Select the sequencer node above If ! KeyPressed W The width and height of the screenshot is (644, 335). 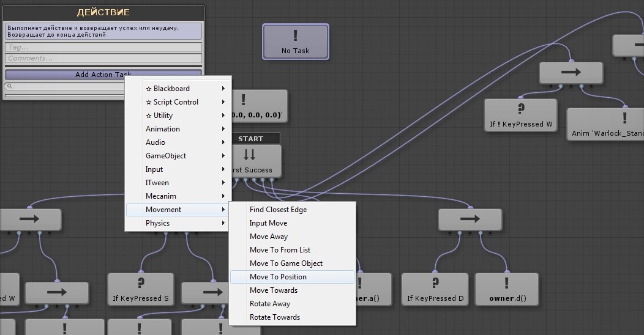point(571,73)
